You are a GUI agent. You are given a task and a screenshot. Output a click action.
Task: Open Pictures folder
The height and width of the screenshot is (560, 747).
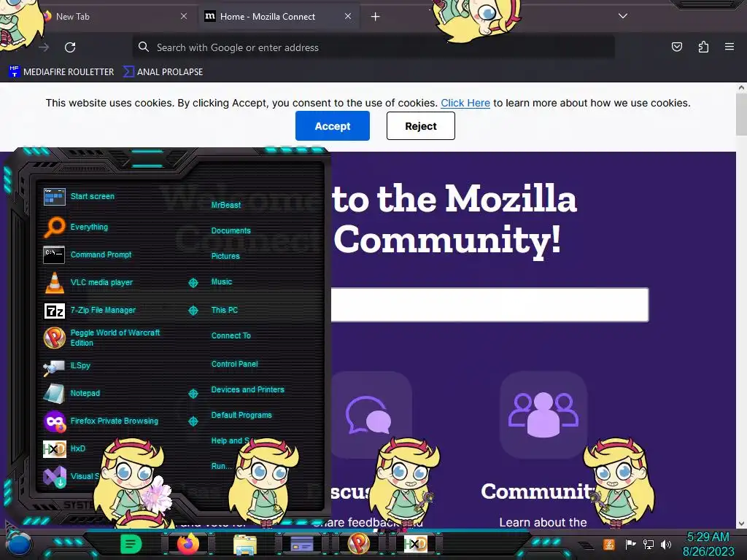[225, 256]
